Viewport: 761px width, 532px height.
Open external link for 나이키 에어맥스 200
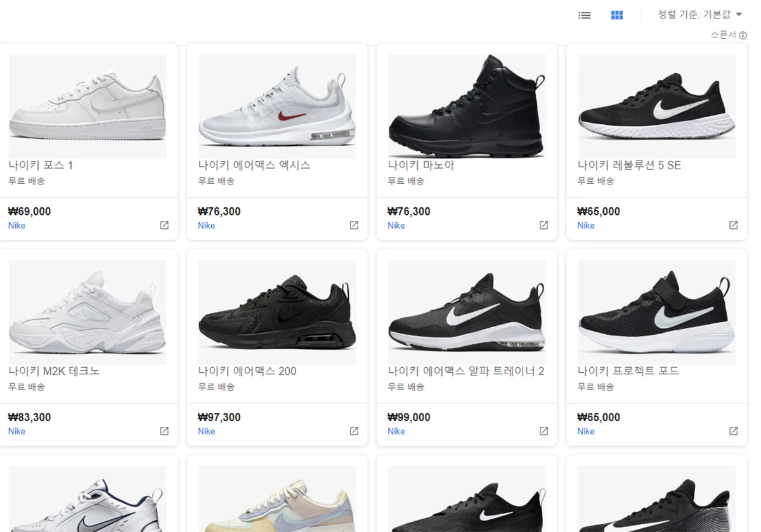pos(354,431)
